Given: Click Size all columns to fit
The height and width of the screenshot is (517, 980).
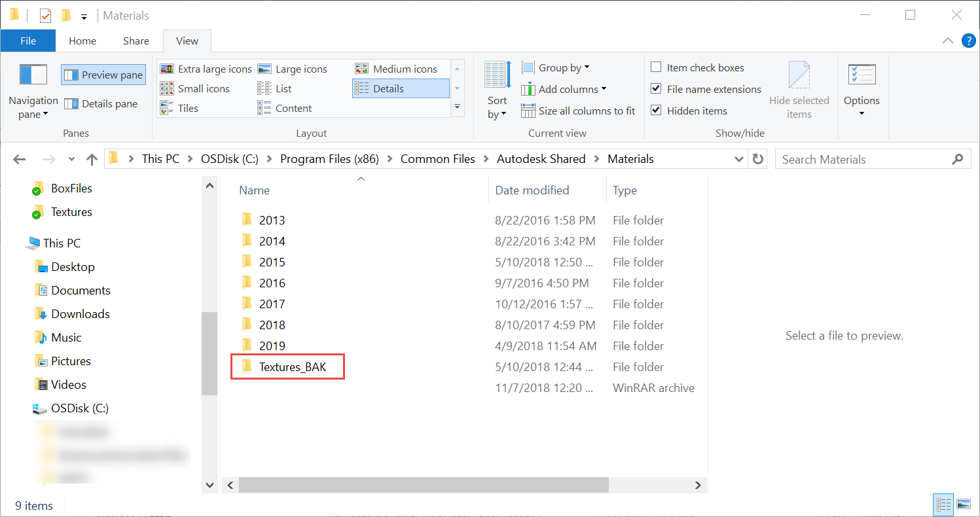Looking at the screenshot, I should click(579, 111).
